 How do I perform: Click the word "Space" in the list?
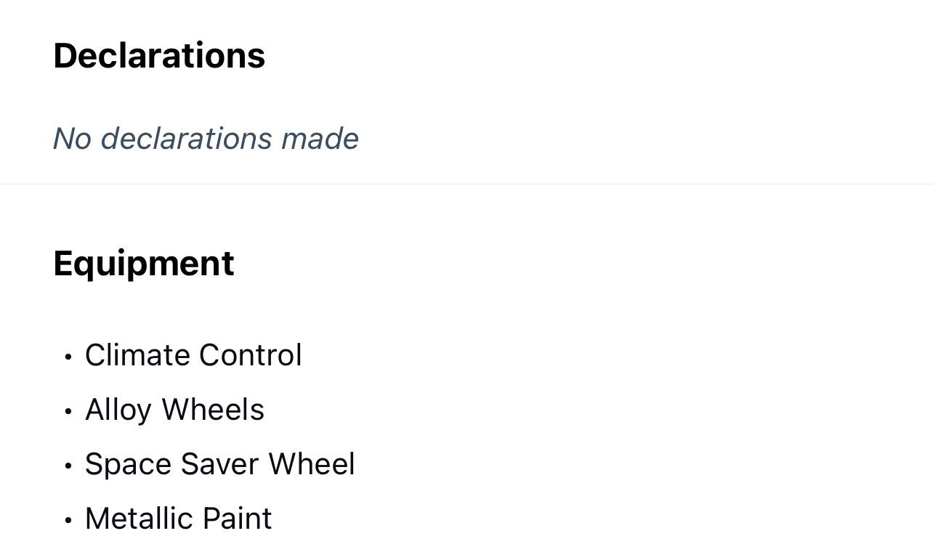[x=129, y=464]
